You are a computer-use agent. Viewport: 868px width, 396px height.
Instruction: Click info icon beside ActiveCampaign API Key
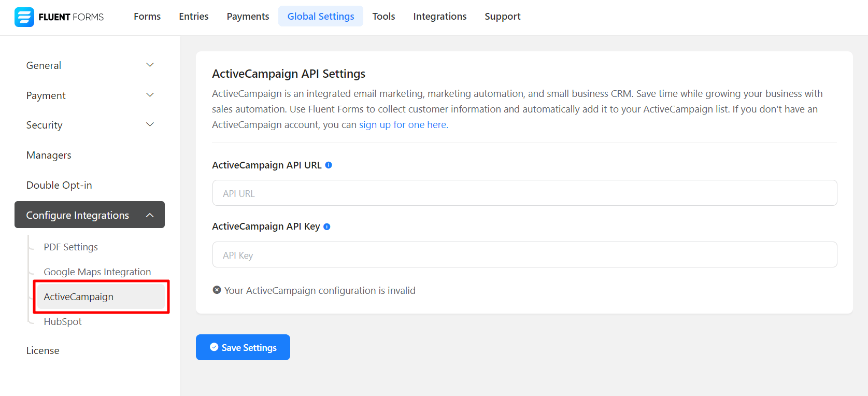[327, 227]
